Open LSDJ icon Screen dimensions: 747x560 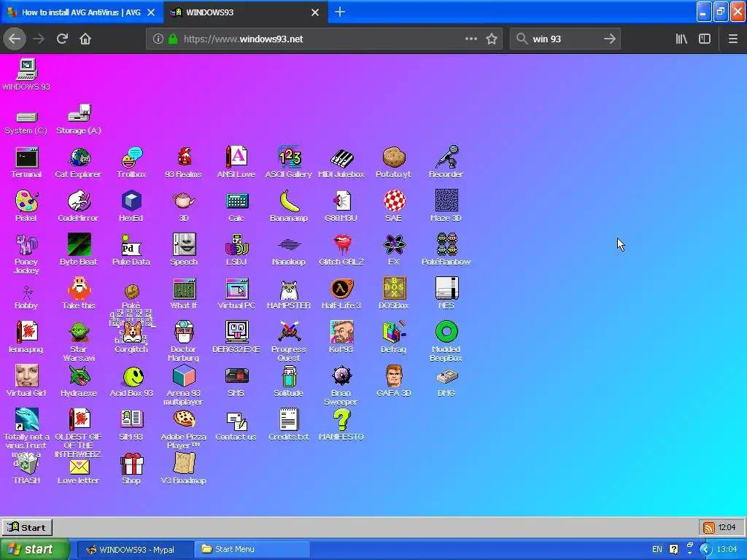236,249
